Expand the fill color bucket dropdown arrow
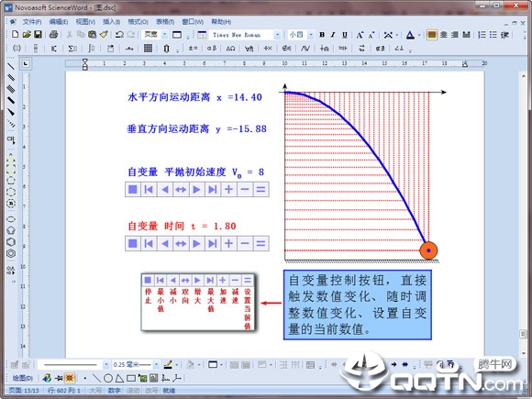 coord(199,365)
